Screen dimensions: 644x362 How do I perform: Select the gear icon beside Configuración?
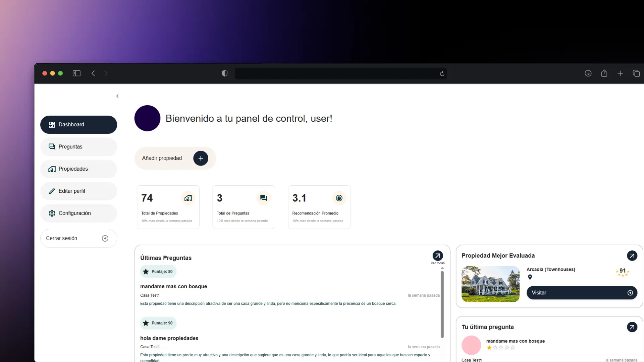point(52,213)
